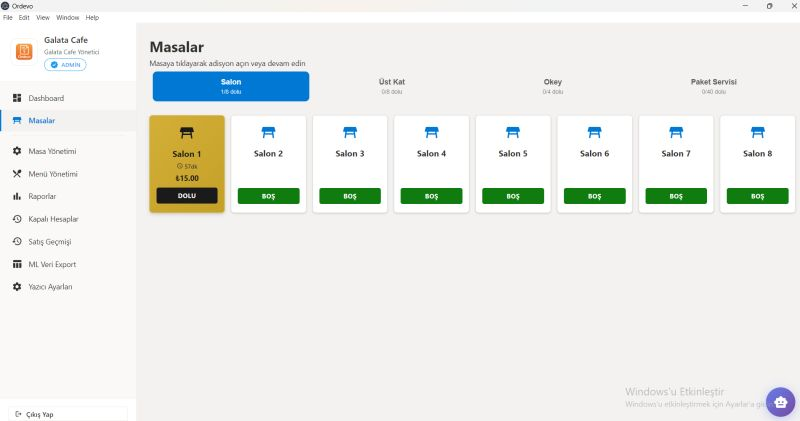Select the Paket Servisi tab

point(714,86)
